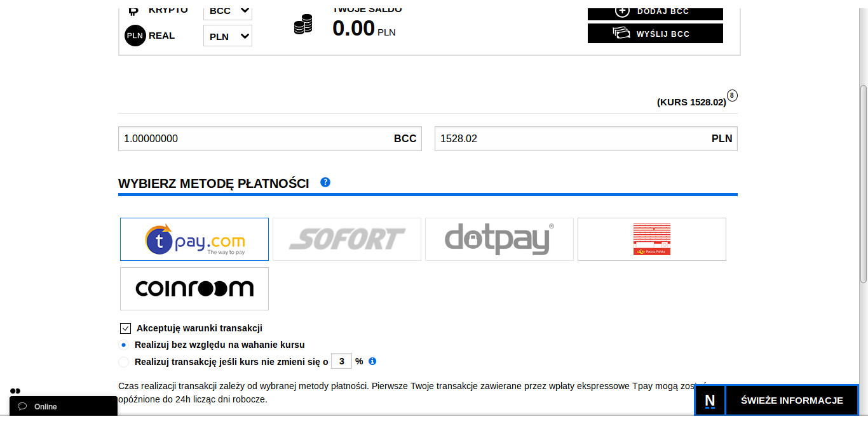Select Realizuj bez względu na wahanie kursu
The height and width of the screenshot is (424, 868).
coord(123,345)
